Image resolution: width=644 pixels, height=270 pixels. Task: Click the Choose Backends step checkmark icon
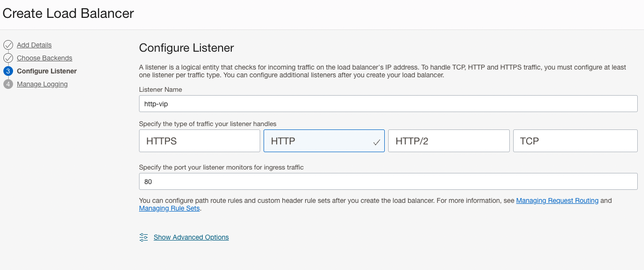pos(8,58)
